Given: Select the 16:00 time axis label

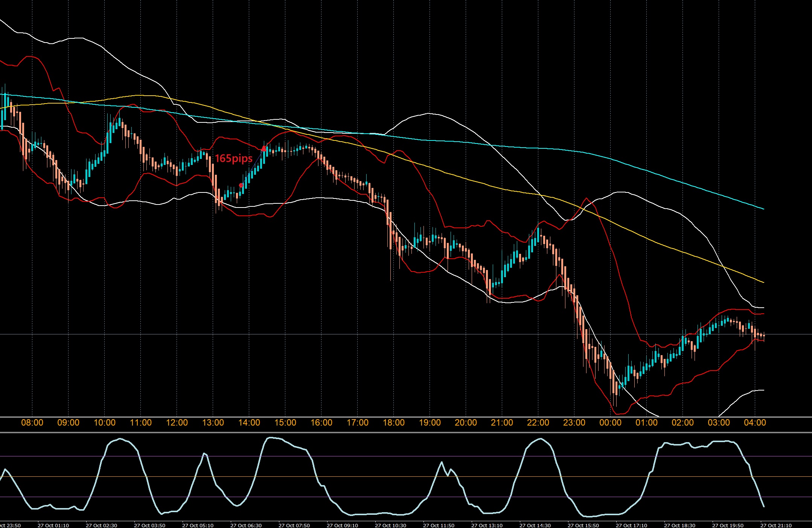Looking at the screenshot, I should [321, 423].
